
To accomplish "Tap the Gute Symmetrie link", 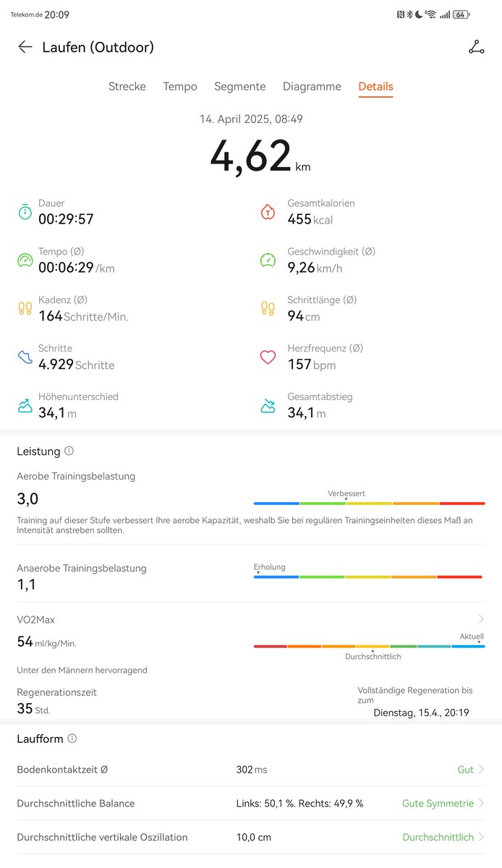I will coord(438,804).
